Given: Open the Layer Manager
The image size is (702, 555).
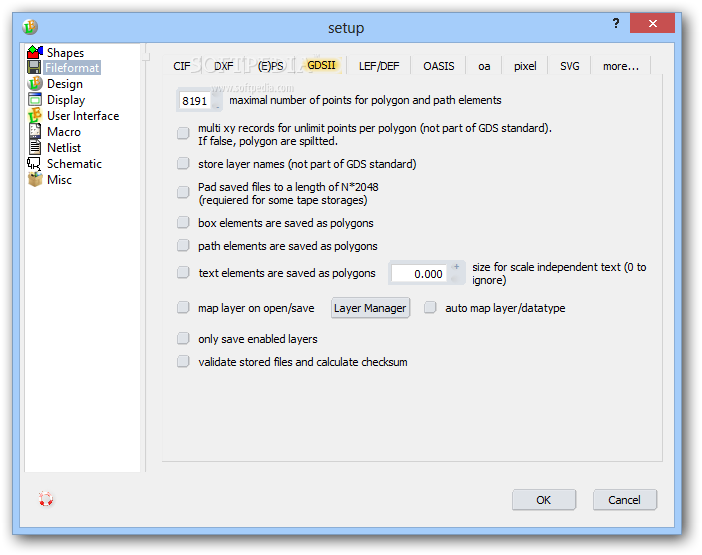Looking at the screenshot, I should [x=370, y=308].
